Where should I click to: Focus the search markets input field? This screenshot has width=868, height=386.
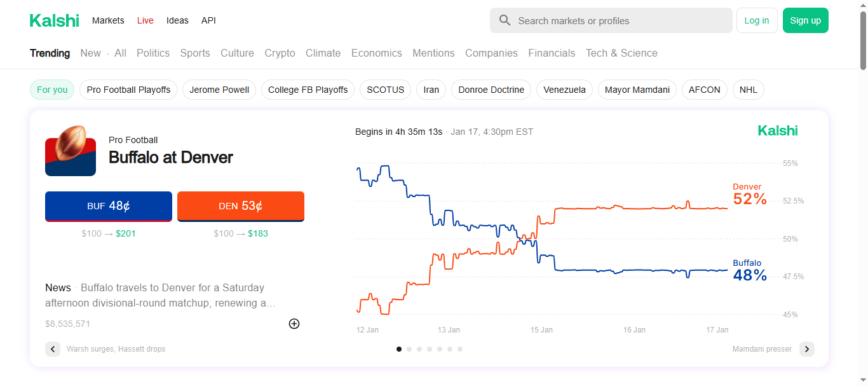coord(620,20)
